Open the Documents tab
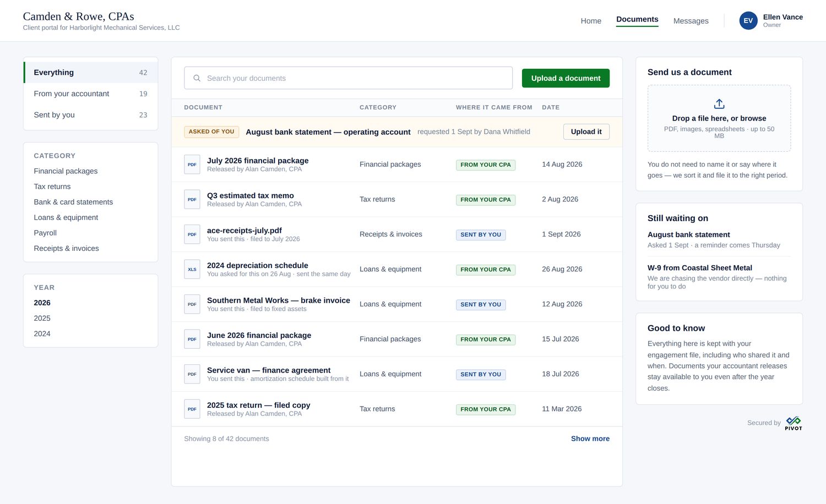The height and width of the screenshot is (504, 826). tap(637, 19)
